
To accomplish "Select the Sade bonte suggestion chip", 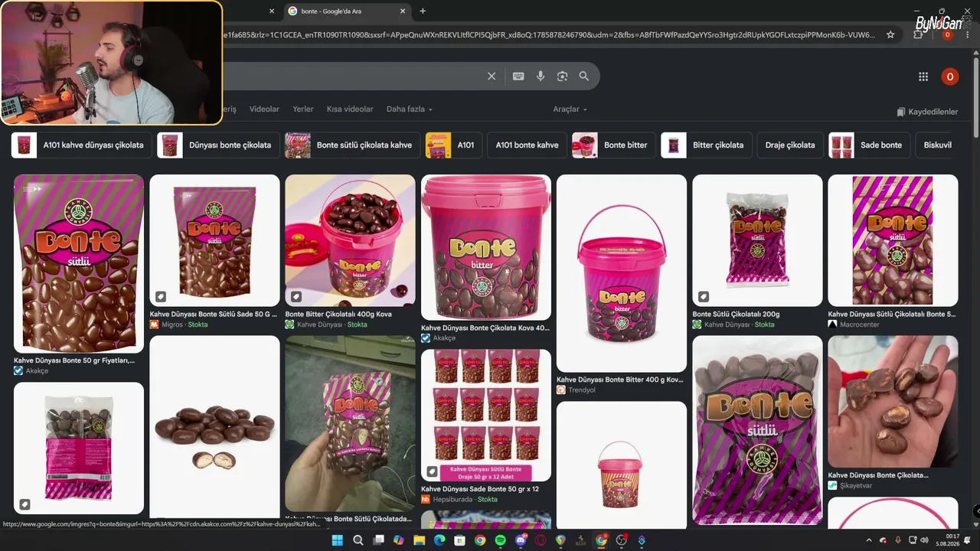I will click(x=868, y=145).
